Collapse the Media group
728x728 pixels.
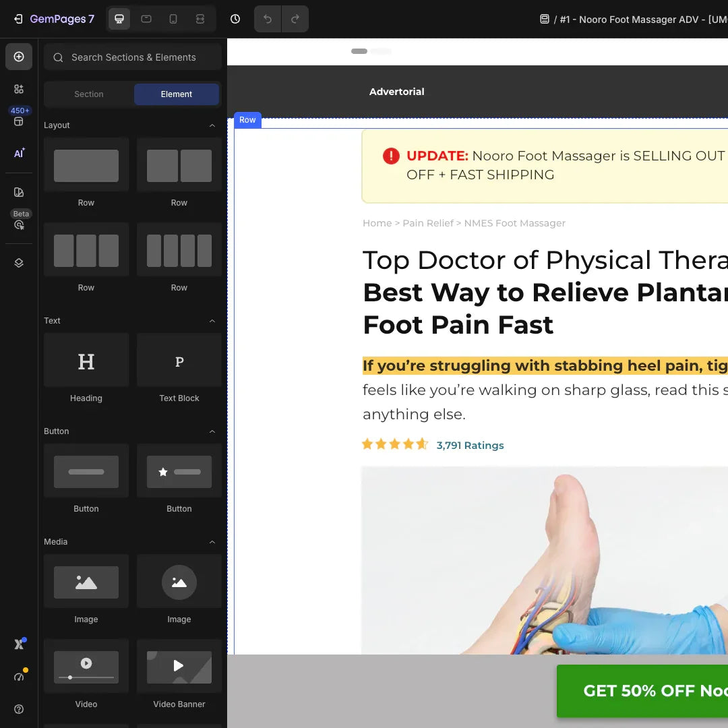point(212,542)
